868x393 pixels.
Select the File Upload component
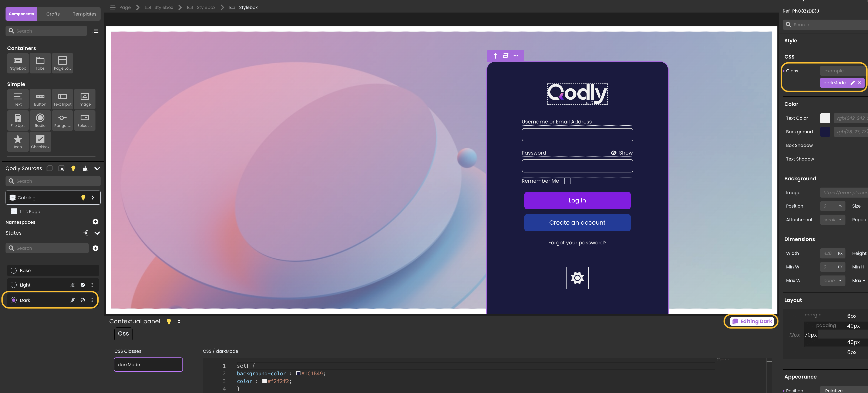(18, 120)
